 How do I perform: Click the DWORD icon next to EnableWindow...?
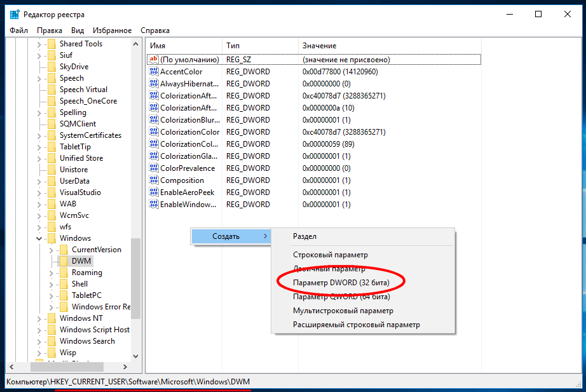pos(154,204)
